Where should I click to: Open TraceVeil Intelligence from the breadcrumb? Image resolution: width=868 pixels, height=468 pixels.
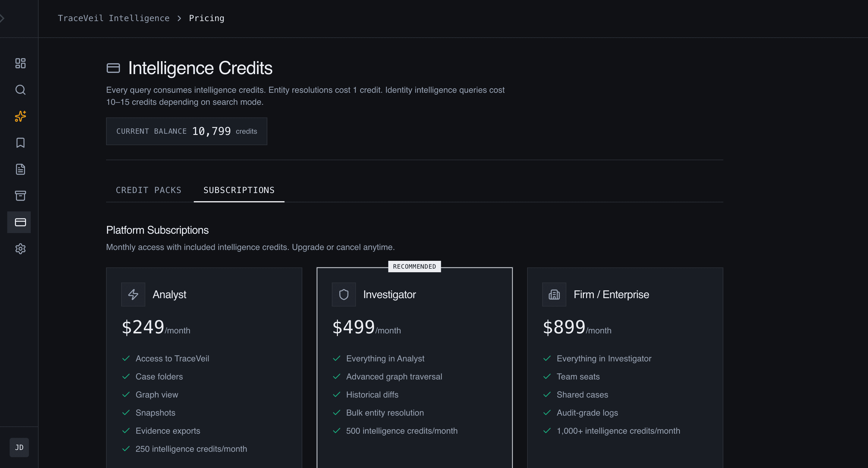tap(114, 18)
